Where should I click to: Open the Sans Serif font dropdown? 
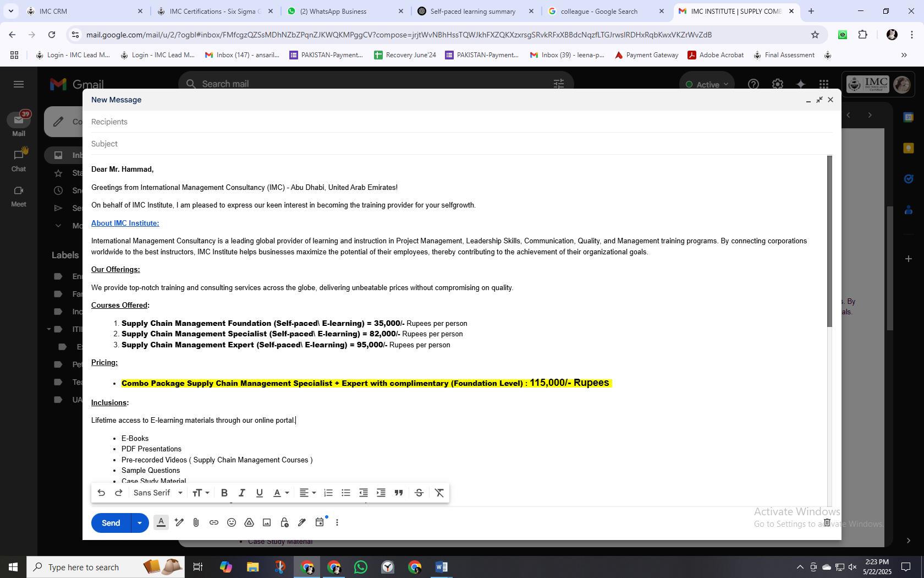(x=158, y=493)
